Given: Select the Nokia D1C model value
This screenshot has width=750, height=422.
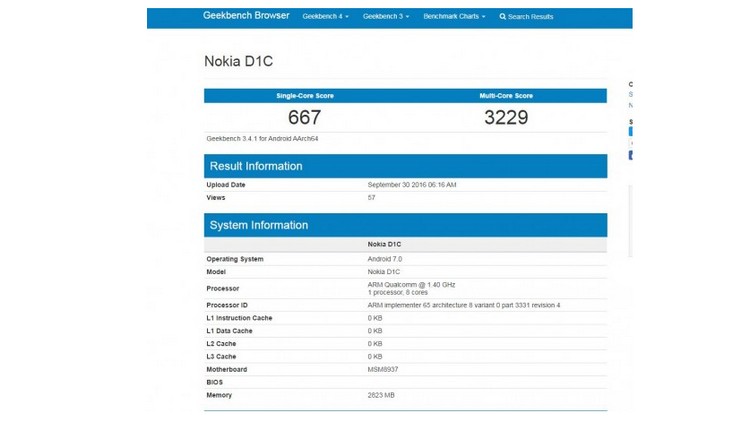Looking at the screenshot, I should point(384,272).
